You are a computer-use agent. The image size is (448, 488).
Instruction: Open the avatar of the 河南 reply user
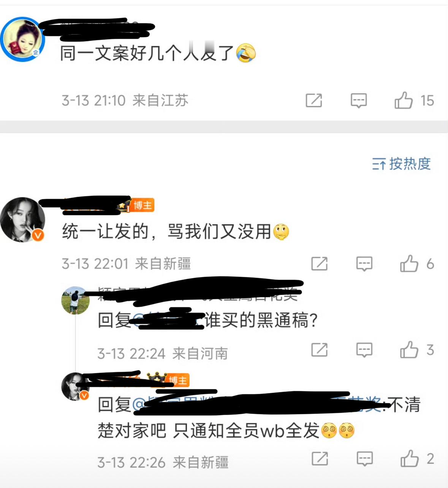click(75, 300)
